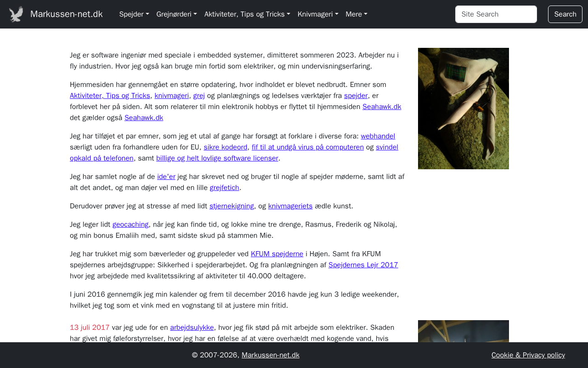The width and height of the screenshot is (588, 368).
Task: Click the Search button
Action: pyautogui.click(x=565, y=14)
